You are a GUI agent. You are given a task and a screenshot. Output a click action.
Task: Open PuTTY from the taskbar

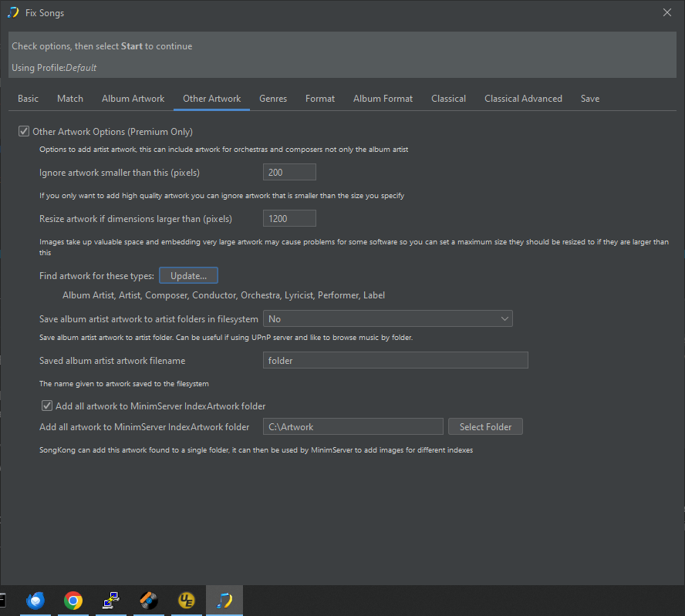111,601
